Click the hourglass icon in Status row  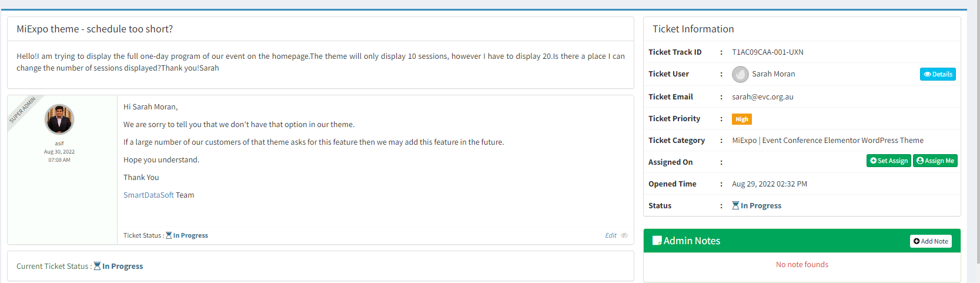pyautogui.click(x=735, y=205)
